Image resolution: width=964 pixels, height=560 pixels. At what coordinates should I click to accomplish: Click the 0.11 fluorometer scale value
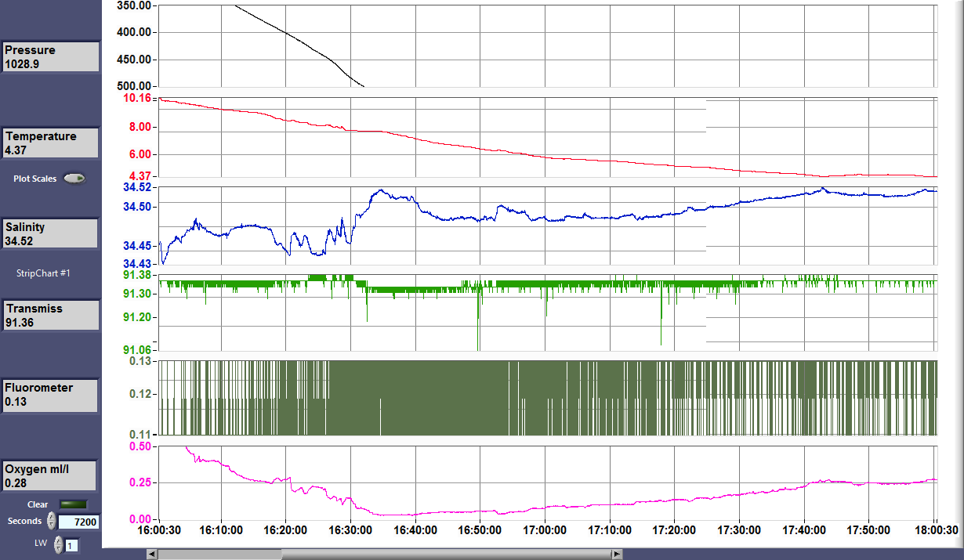(141, 434)
